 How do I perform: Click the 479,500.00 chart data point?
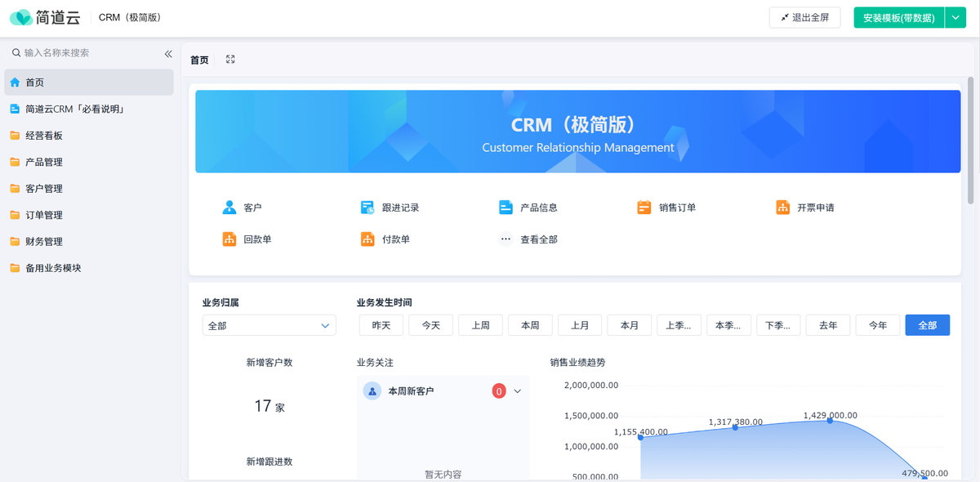click(x=924, y=477)
